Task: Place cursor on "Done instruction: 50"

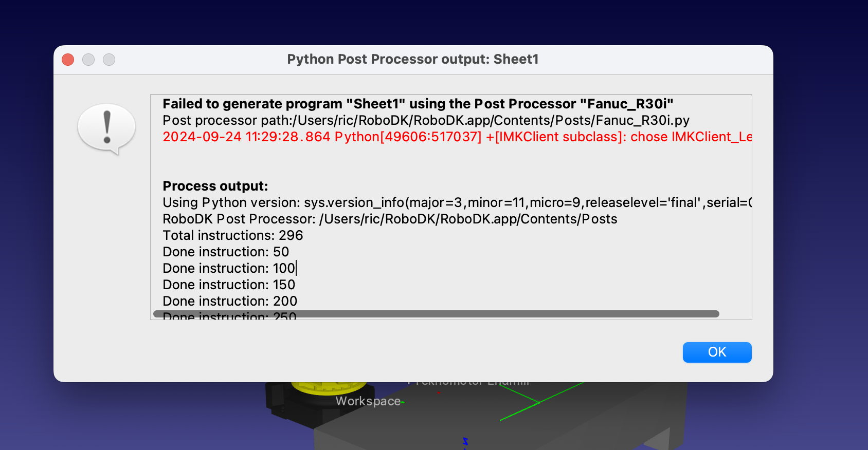Action: pos(226,252)
